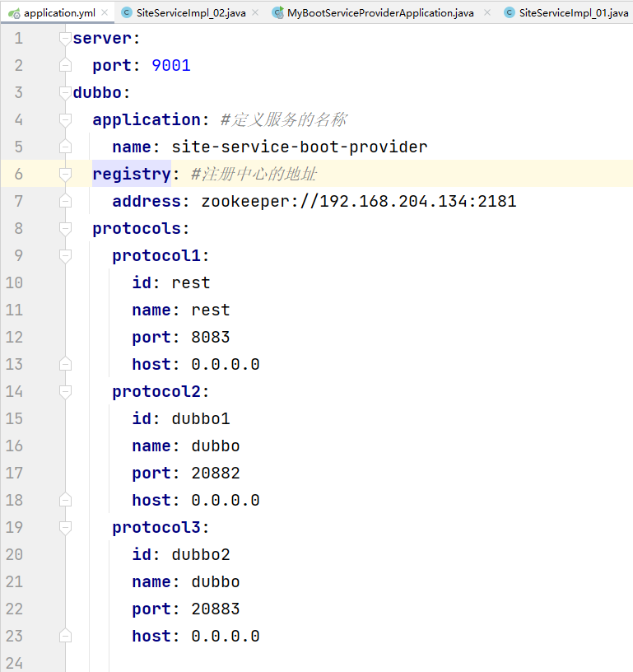Click the comment #定义服务的名称
Viewport: 633px width, 672px height.
[x=283, y=119]
